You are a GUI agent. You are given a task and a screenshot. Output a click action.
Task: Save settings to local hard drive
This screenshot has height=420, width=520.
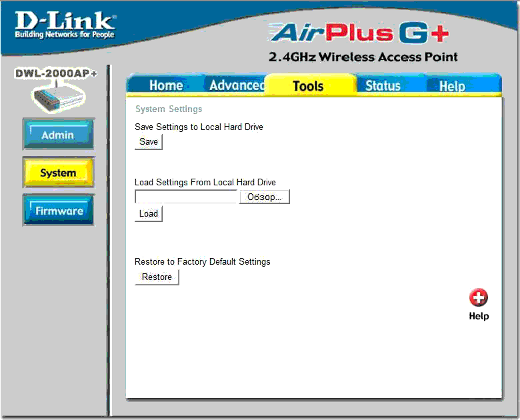click(149, 142)
